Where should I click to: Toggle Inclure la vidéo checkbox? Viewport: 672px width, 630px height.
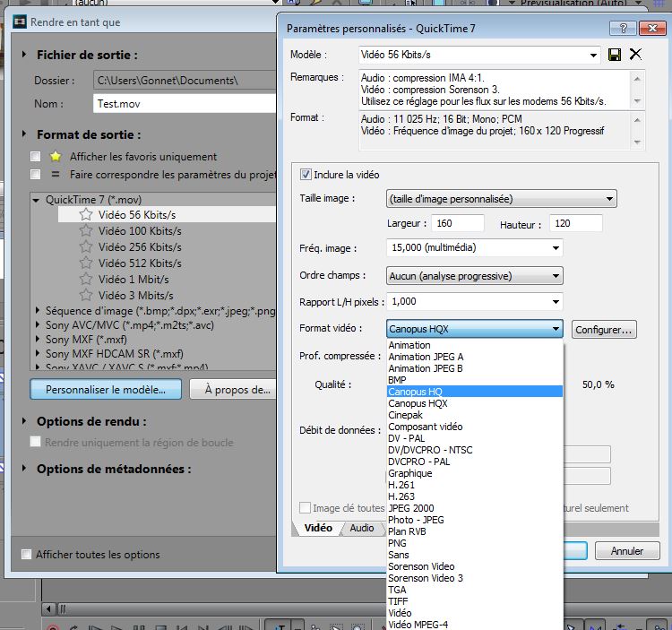pos(306,175)
